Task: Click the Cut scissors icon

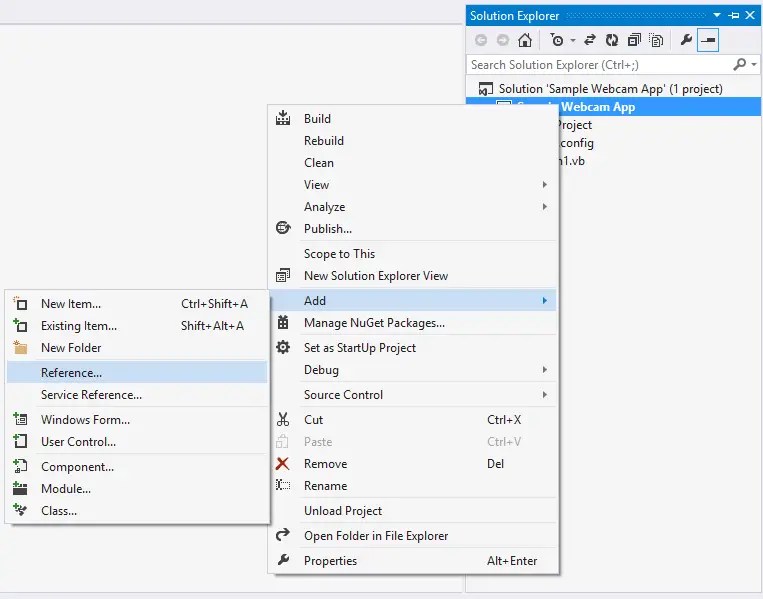Action: [x=283, y=419]
